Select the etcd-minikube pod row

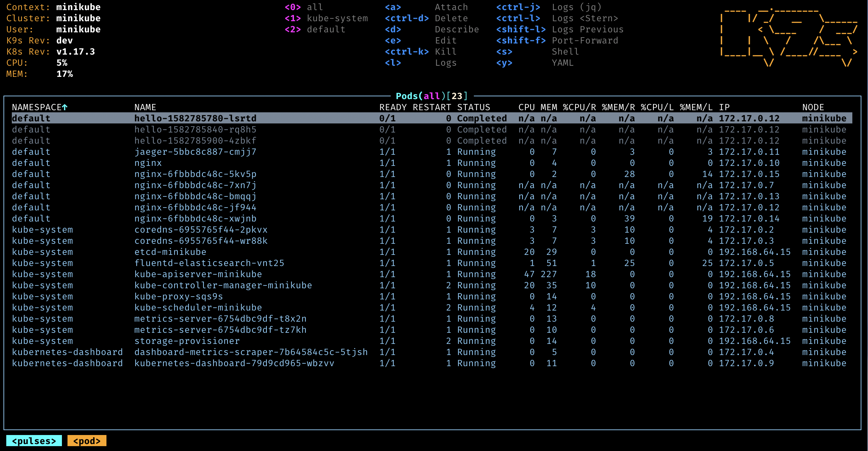pos(170,252)
